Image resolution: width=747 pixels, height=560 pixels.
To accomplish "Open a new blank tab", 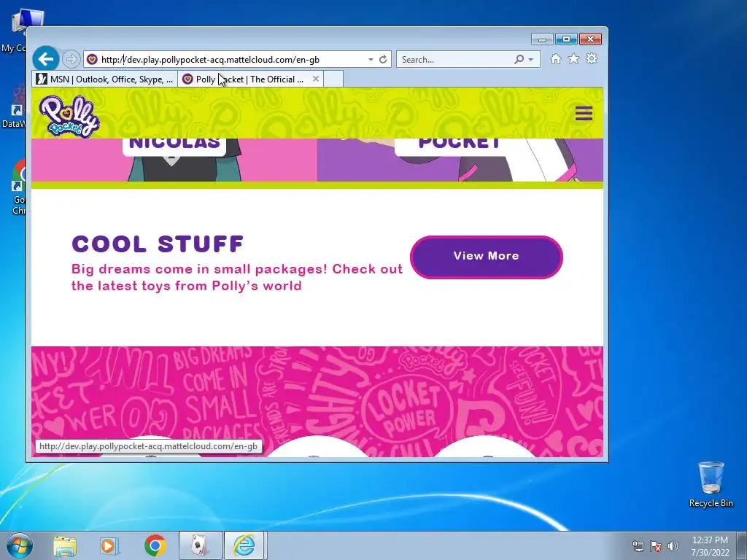I will point(333,79).
